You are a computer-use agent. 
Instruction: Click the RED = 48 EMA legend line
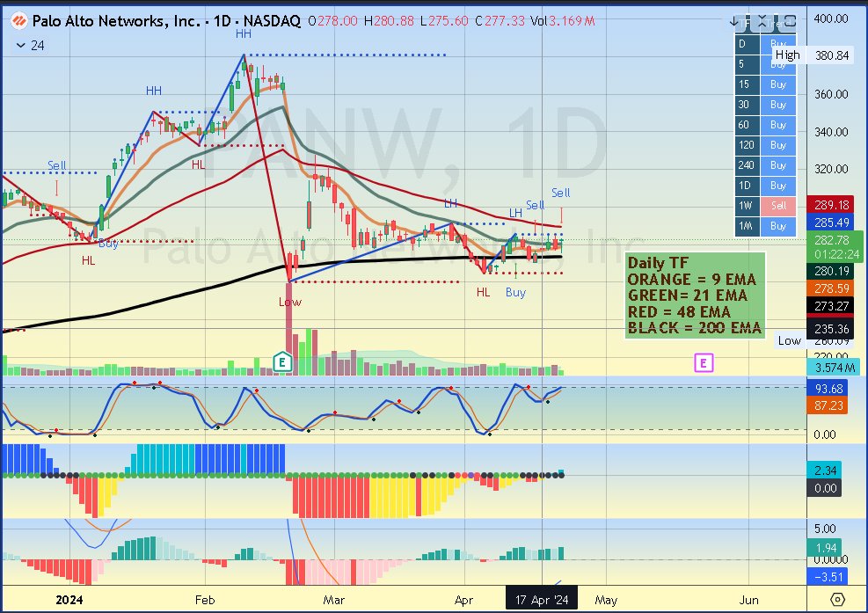point(679,311)
